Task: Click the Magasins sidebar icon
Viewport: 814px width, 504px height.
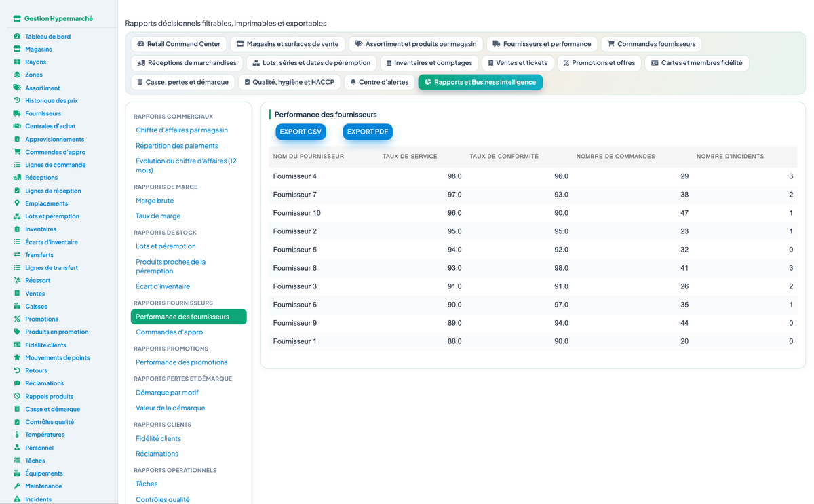Action: click(17, 50)
